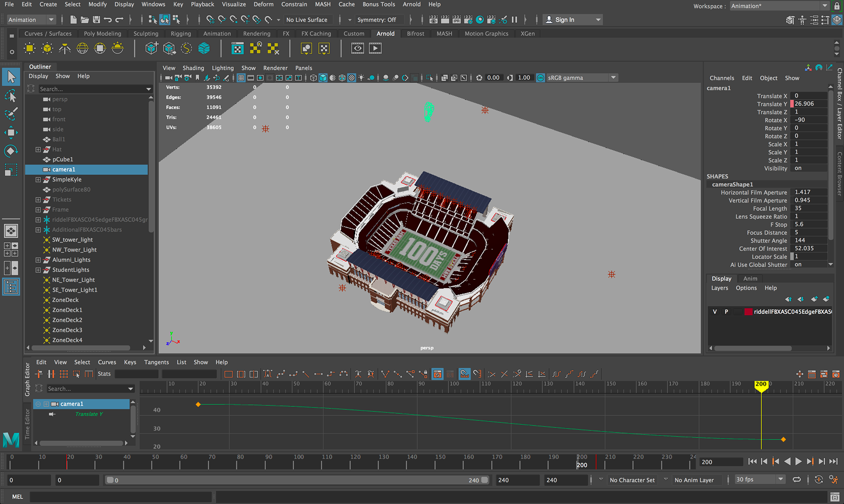Collapse camera1 in Graph Editor outliner
Image resolution: width=844 pixels, height=504 pixels.
pyautogui.click(x=38, y=404)
